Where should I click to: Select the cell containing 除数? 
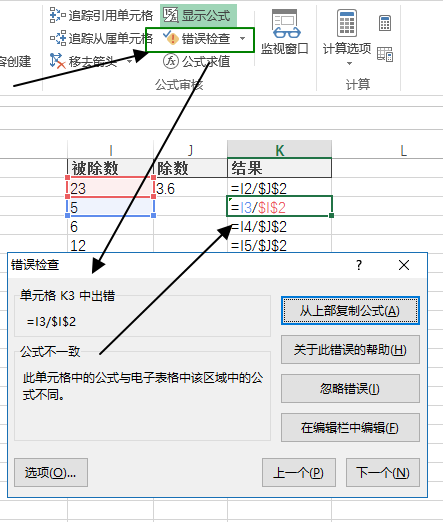[190, 168]
